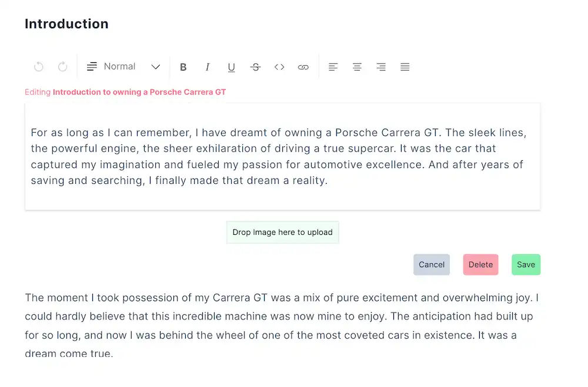This screenshot has height=387, width=588.
Task: Click the undo arrow icon
Action: coord(39,67)
